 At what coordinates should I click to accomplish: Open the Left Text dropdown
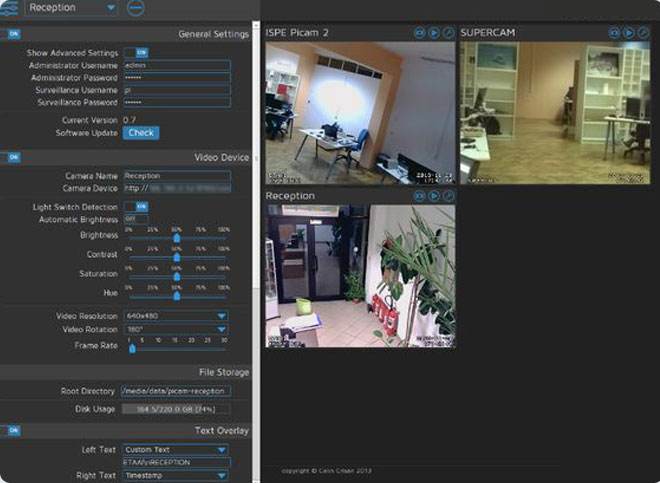[176, 450]
